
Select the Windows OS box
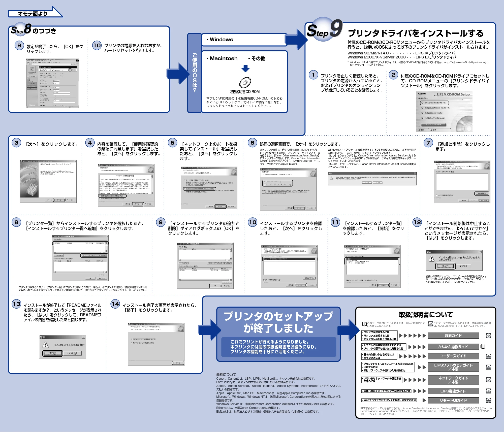coord(244,40)
